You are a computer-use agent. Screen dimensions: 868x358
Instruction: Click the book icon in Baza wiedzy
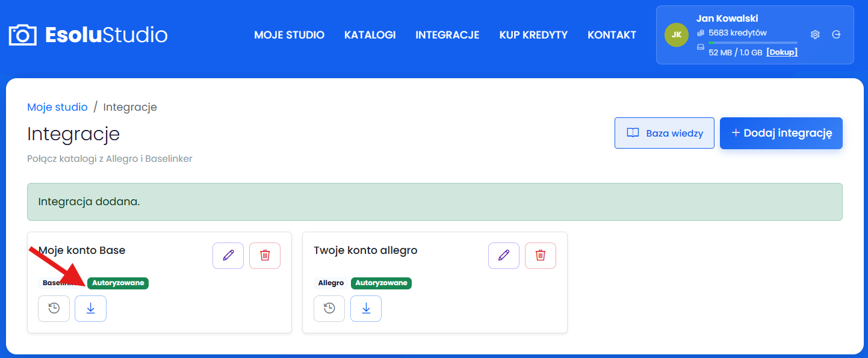tap(633, 133)
